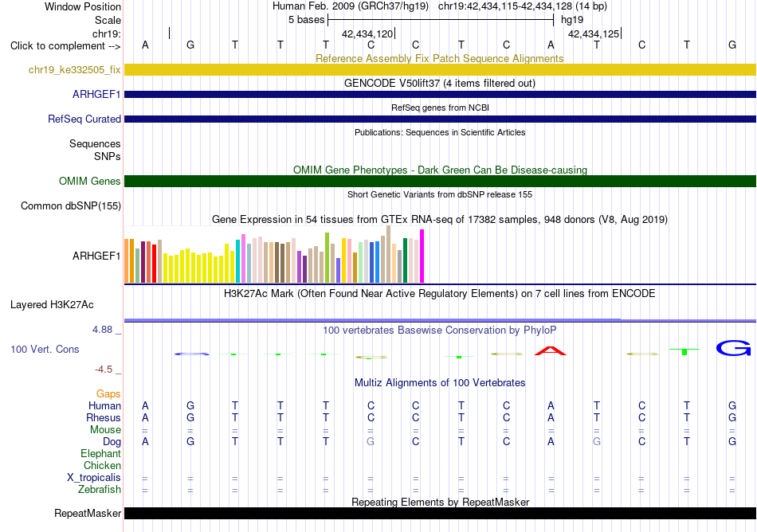Click the chr19: ruler label
This screenshot has height=532, width=757.
point(107,33)
